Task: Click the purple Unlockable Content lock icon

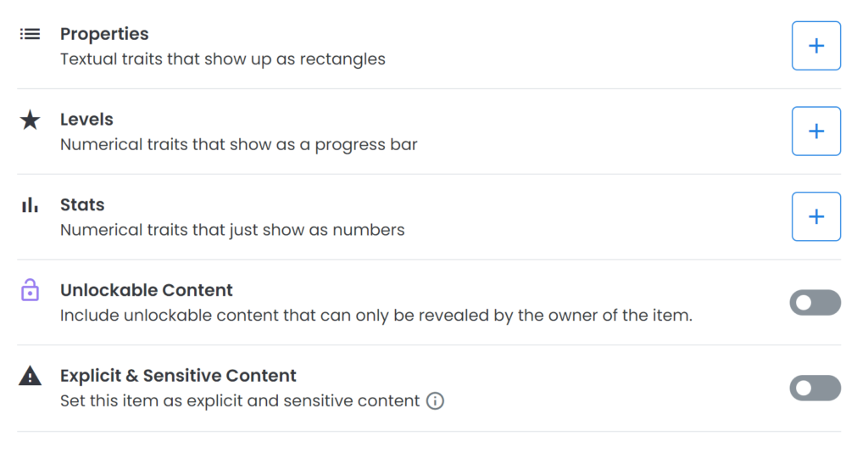Action: (30, 289)
